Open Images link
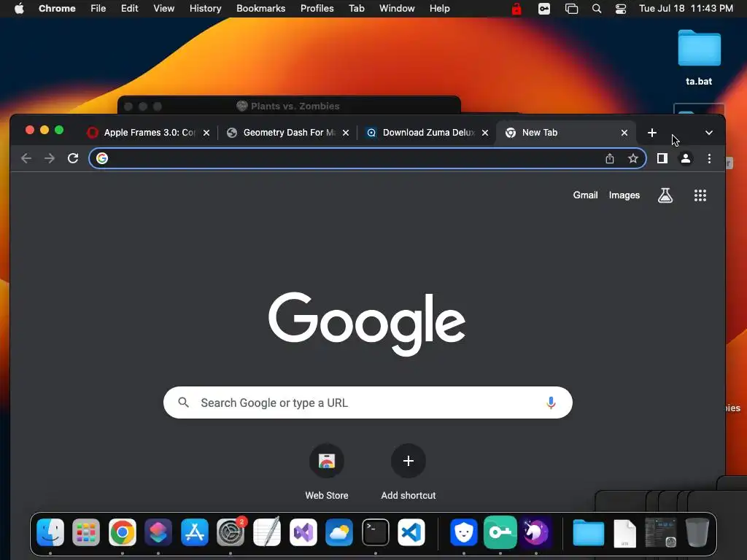The height and width of the screenshot is (560, 747). pyautogui.click(x=624, y=195)
